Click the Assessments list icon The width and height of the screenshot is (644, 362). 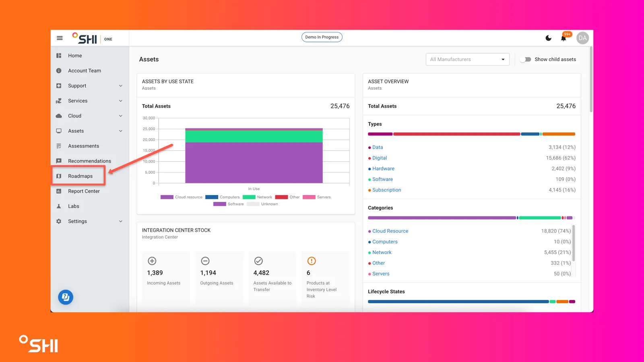[x=59, y=146]
